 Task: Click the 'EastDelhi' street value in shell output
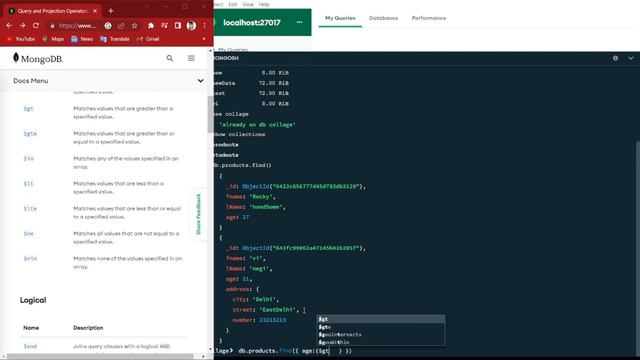point(279,310)
